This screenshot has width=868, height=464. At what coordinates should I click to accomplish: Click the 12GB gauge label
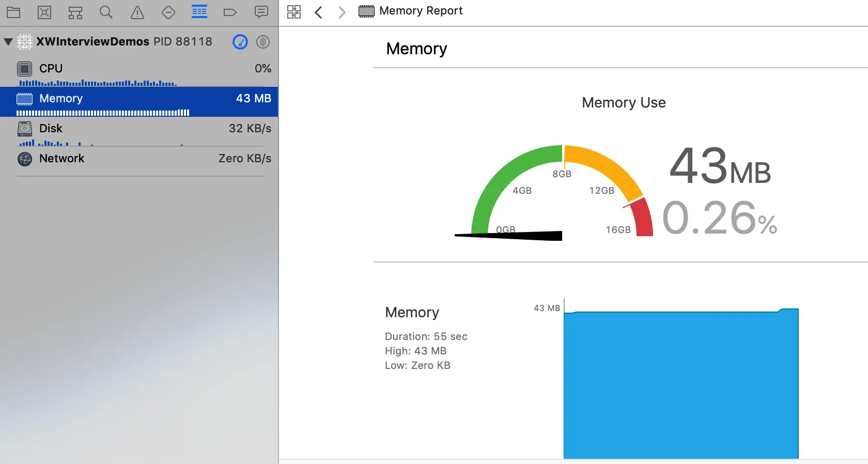(602, 191)
